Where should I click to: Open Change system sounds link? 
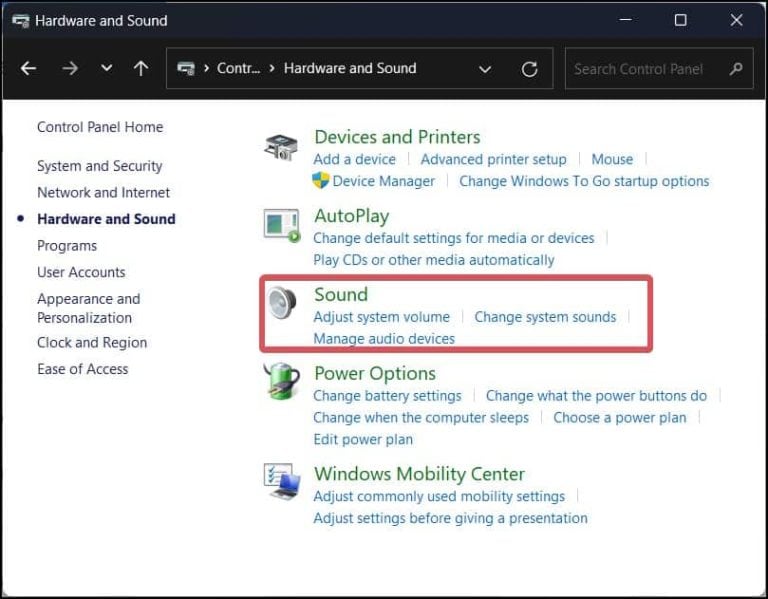(545, 317)
